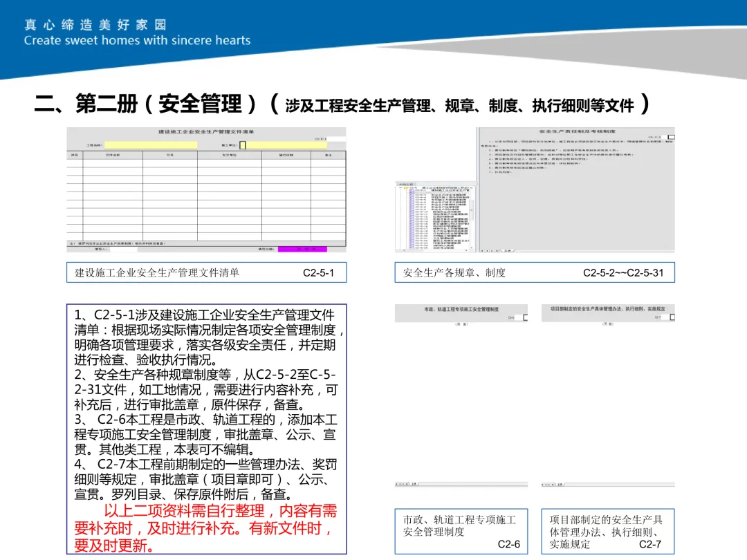
Task: Click paragraph 2 starting with 安全生产各种规章制度等
Action: click(x=206, y=389)
